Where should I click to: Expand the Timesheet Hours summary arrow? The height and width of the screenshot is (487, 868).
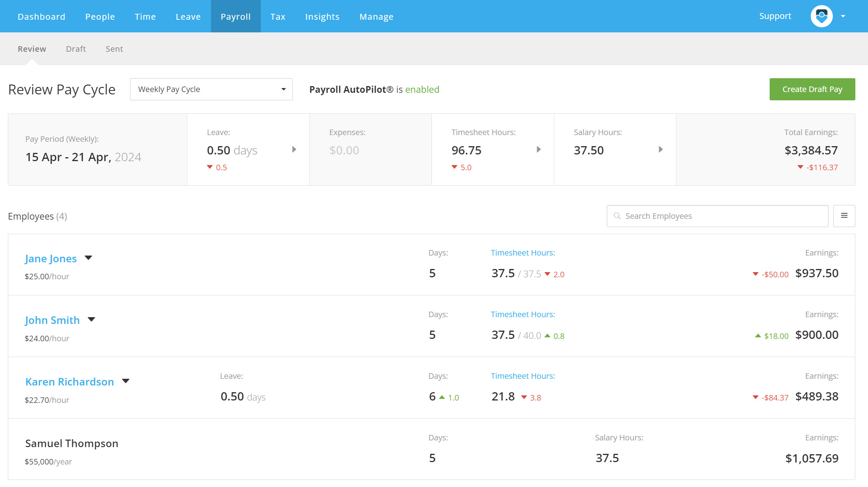tap(538, 149)
